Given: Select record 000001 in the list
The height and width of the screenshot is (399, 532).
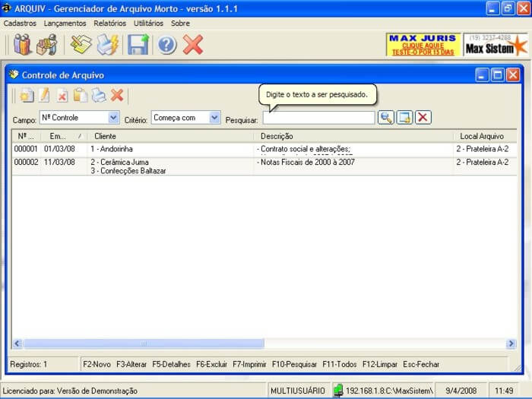Looking at the screenshot, I should tap(264, 149).
